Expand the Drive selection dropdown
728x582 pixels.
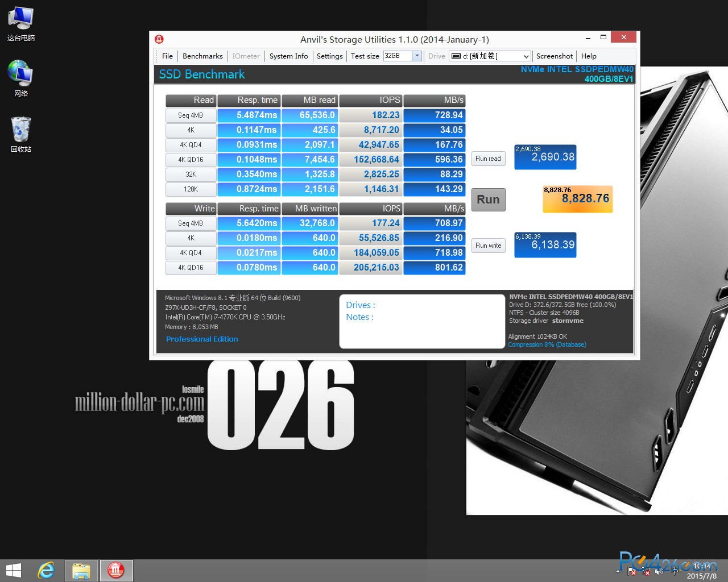(526, 56)
